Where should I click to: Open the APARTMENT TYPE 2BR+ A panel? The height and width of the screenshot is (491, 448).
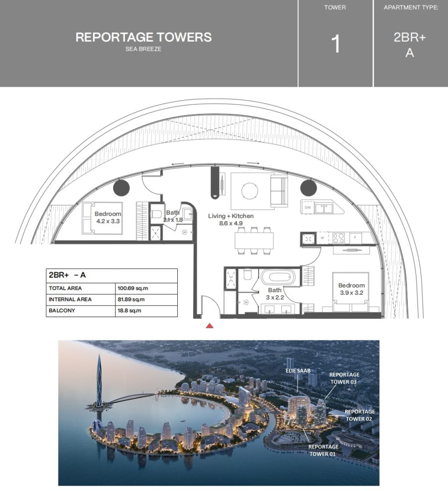411,43
